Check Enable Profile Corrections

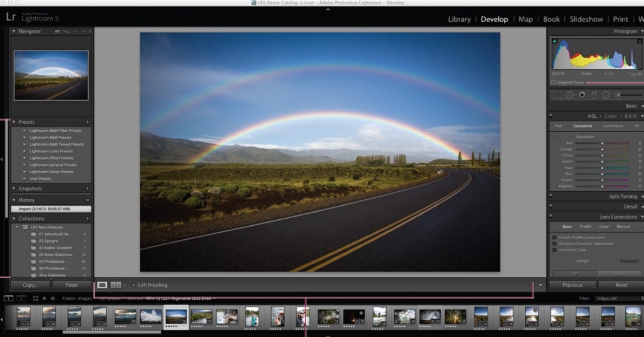pyautogui.click(x=554, y=237)
